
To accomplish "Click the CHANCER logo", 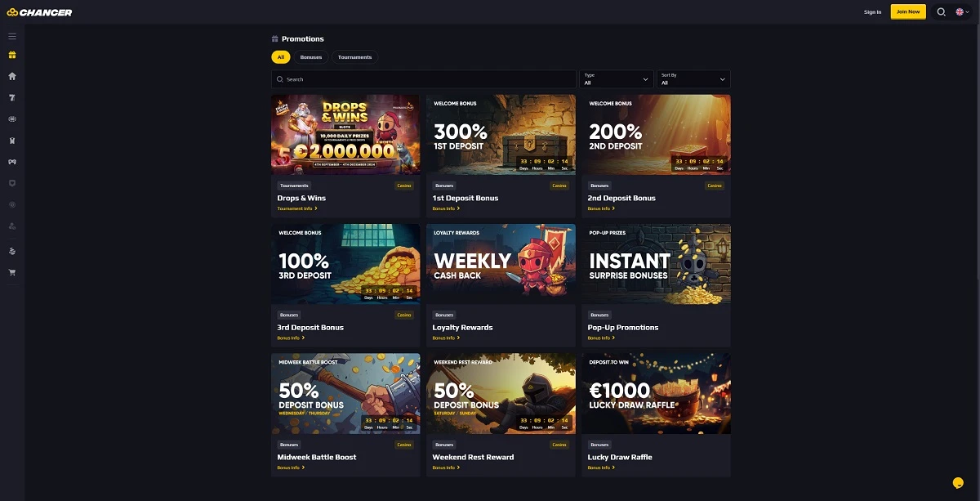I will click(39, 12).
